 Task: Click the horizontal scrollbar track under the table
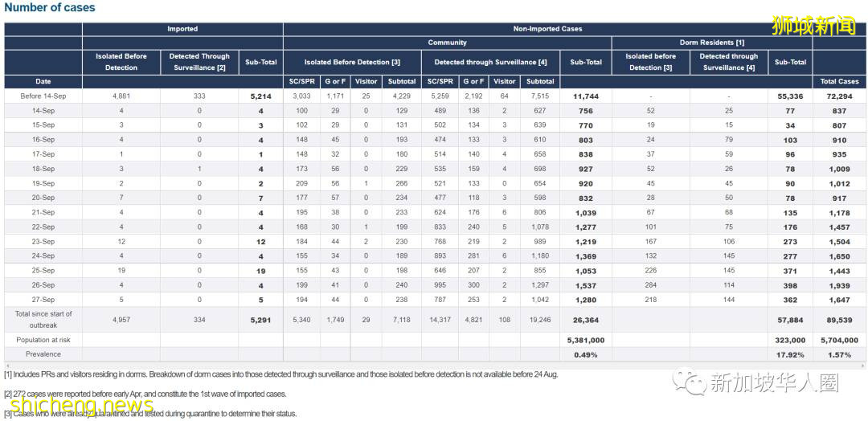(434, 366)
